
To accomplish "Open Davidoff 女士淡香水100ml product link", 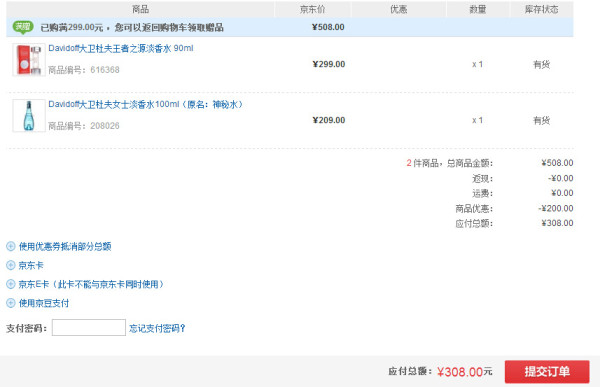I will coord(145,104).
